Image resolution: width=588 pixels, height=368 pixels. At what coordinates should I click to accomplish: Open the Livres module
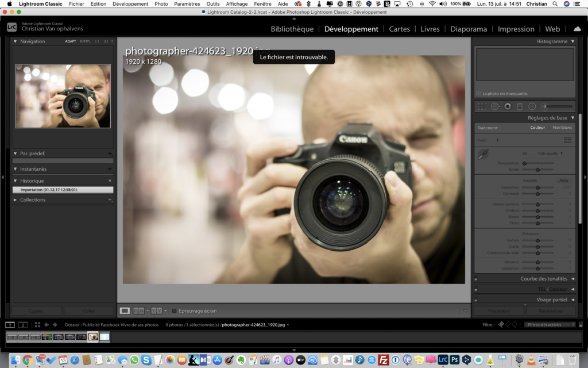[430, 29]
